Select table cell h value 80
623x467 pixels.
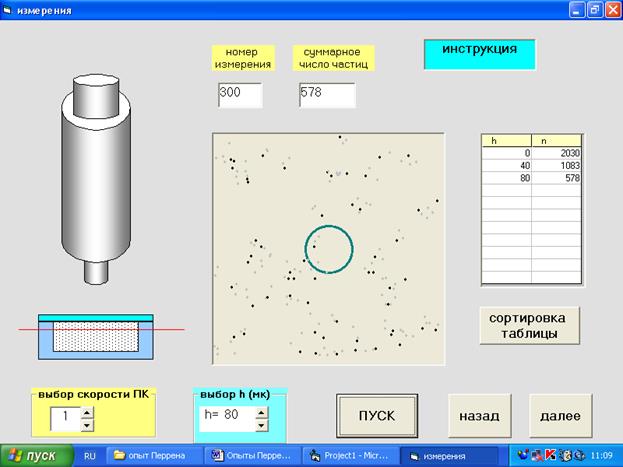507,178
